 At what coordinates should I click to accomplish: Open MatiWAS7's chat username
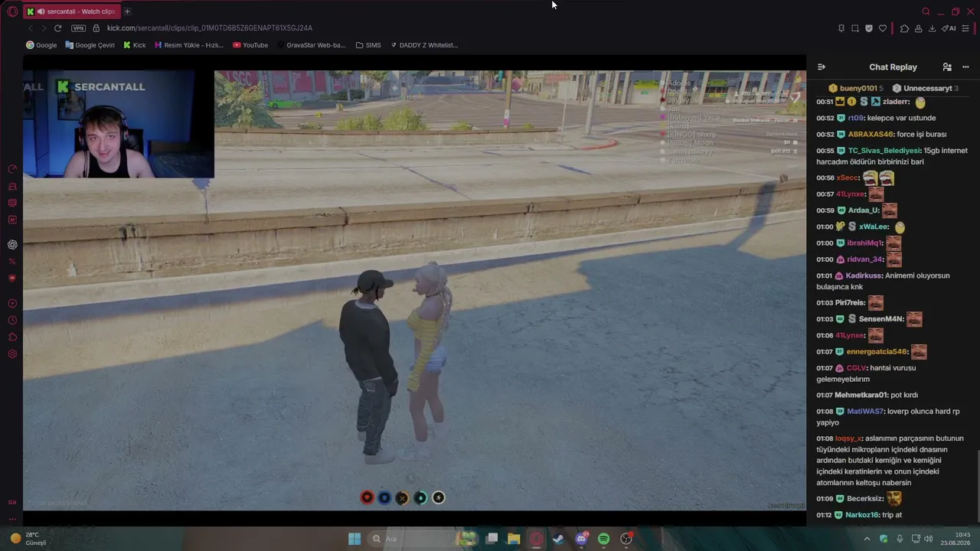(864, 412)
